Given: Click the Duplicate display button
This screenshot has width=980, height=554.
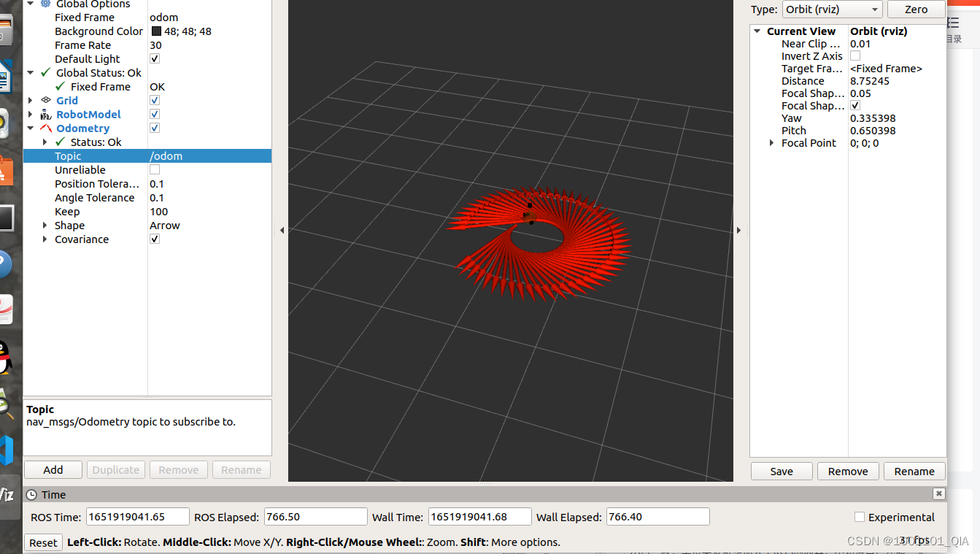Looking at the screenshot, I should (x=116, y=469).
